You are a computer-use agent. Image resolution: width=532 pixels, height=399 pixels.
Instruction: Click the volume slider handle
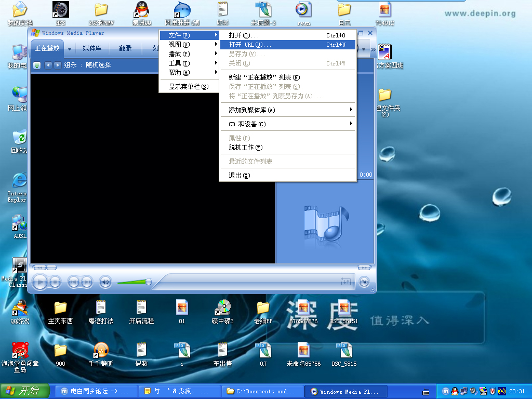point(149,282)
